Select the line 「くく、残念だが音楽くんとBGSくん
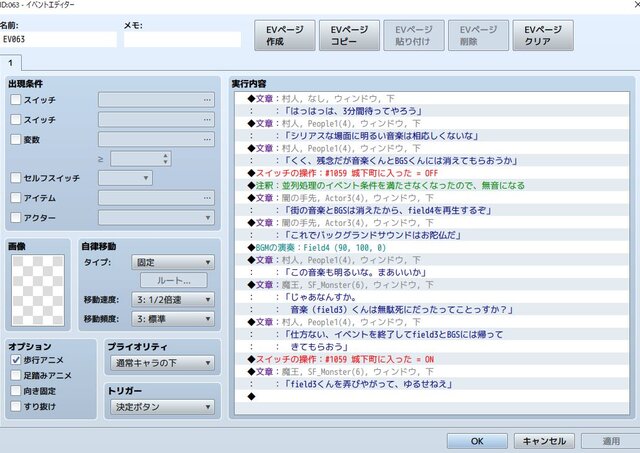 pyautogui.click(x=432, y=160)
